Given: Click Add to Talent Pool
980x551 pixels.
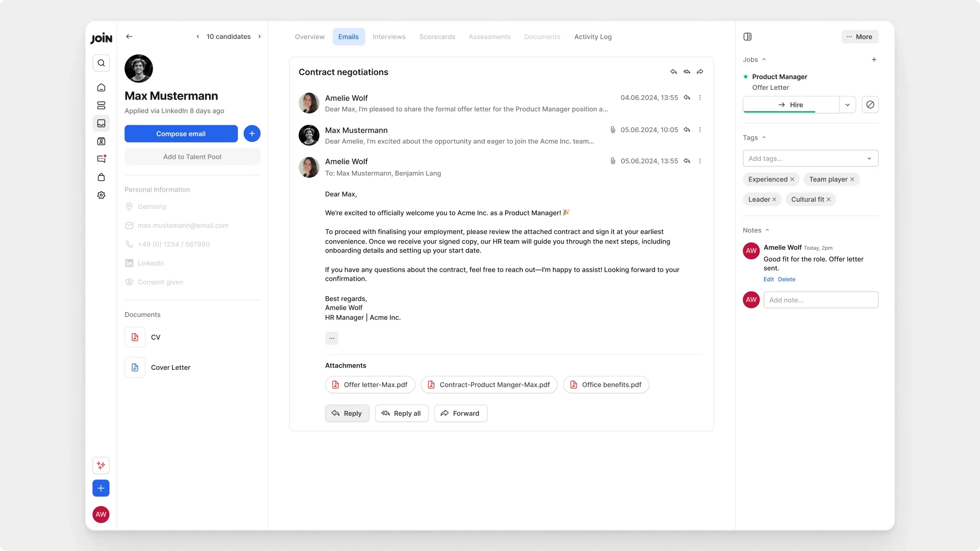Looking at the screenshot, I should [x=192, y=157].
